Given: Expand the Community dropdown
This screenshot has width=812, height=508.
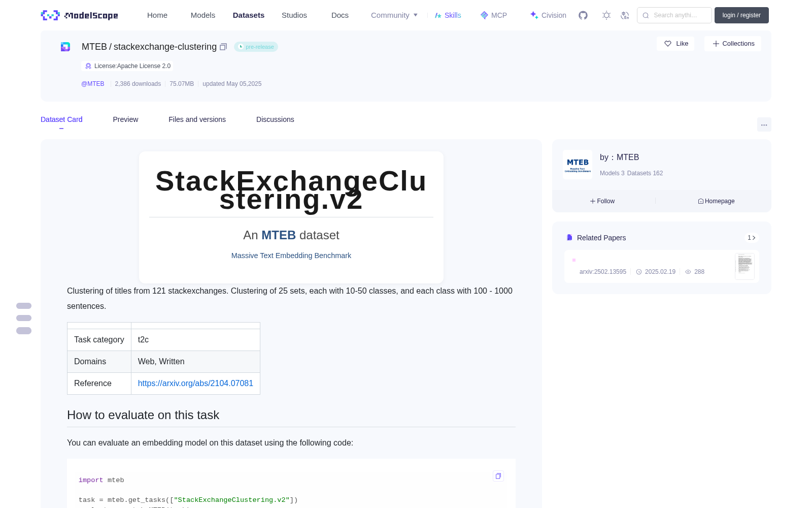Looking at the screenshot, I should click(x=394, y=15).
